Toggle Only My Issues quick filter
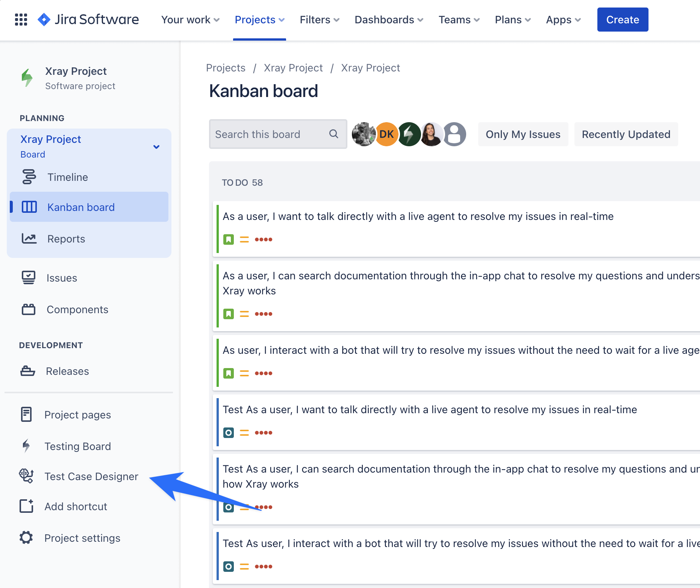 click(x=523, y=134)
